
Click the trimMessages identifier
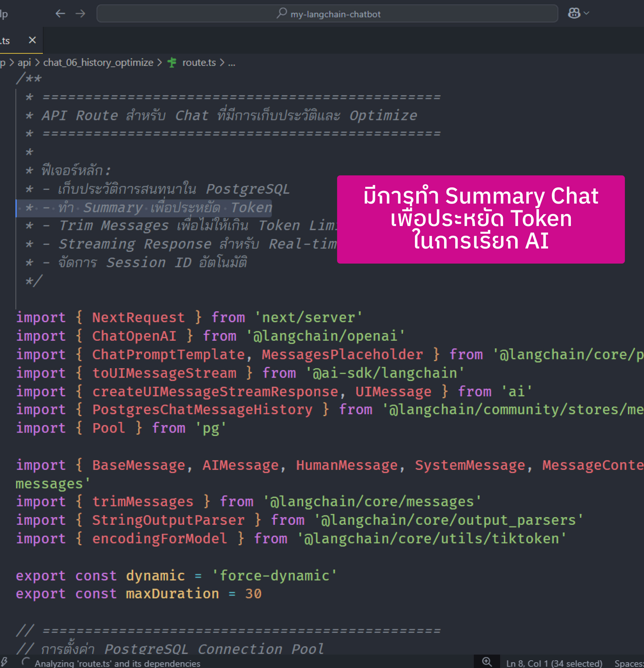click(x=143, y=501)
